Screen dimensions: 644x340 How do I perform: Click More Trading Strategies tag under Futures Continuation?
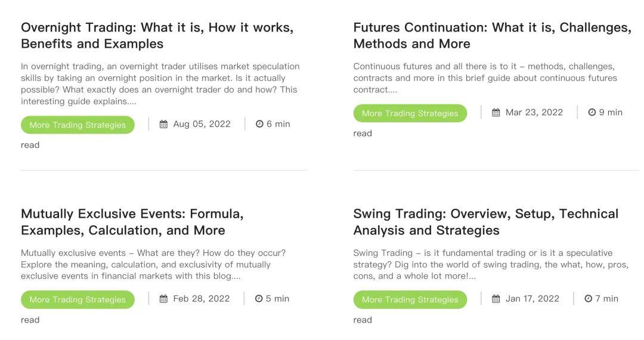410,113
